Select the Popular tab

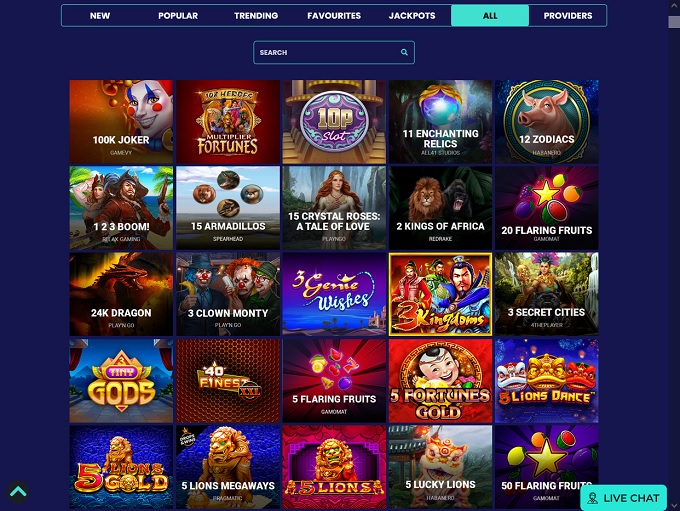pos(178,16)
